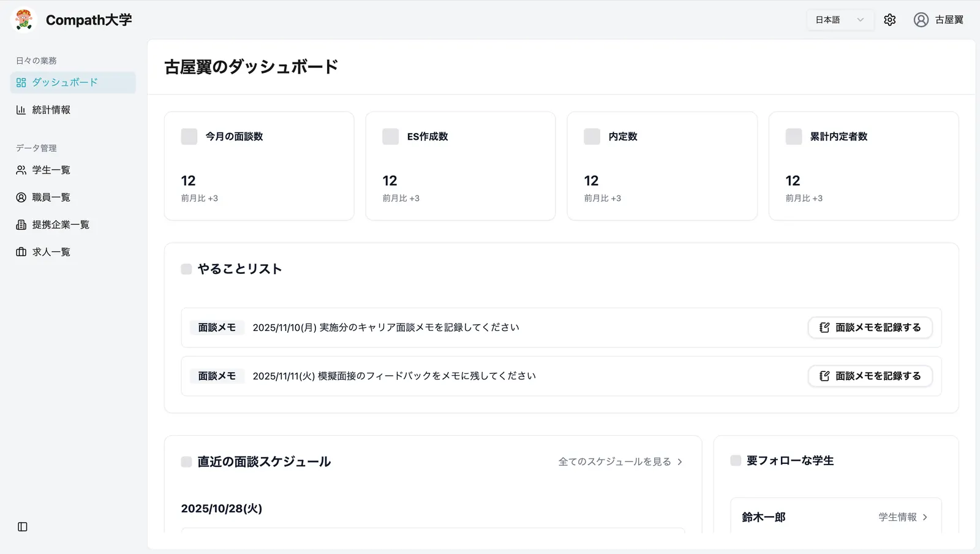Click the icon beside やることリスト heading
Screen dimensions: 980x554
click(187, 269)
